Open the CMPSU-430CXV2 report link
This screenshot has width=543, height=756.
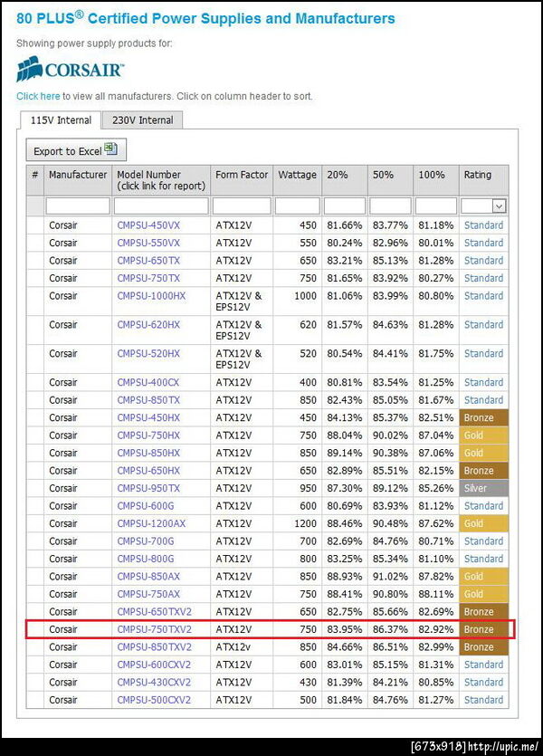pos(154,683)
